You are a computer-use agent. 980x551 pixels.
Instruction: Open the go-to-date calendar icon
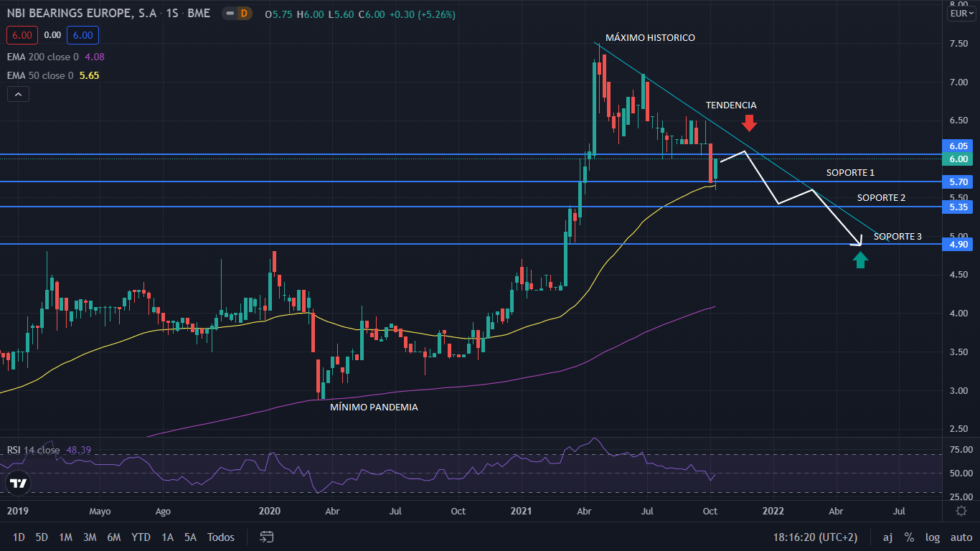267,537
